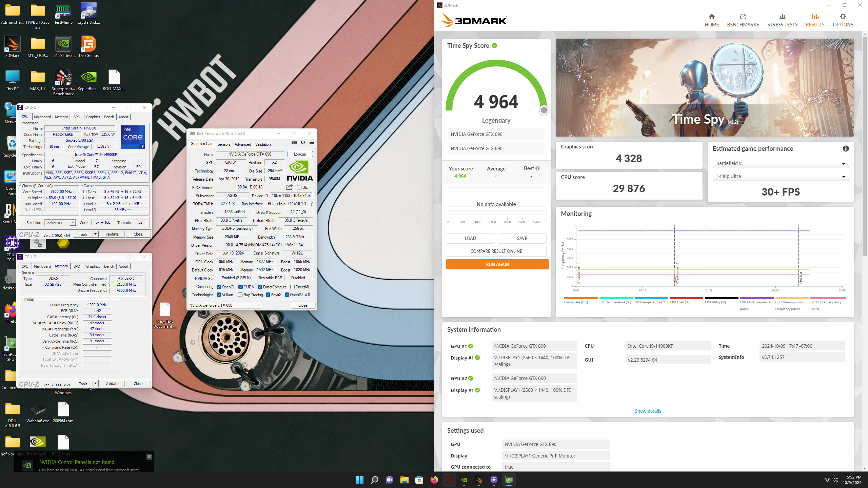Click the Frame rate (FPS) legend color bar

(x=580, y=298)
